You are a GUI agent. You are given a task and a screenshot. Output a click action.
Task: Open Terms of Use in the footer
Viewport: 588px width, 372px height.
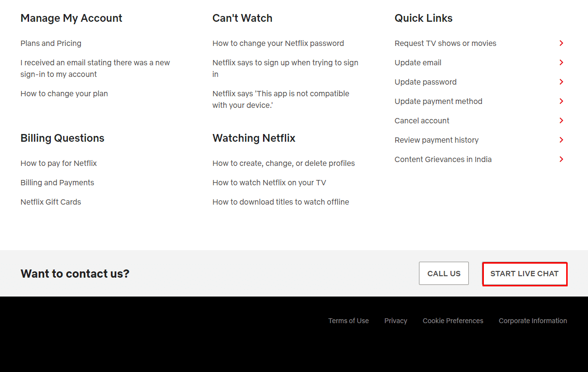pos(348,321)
